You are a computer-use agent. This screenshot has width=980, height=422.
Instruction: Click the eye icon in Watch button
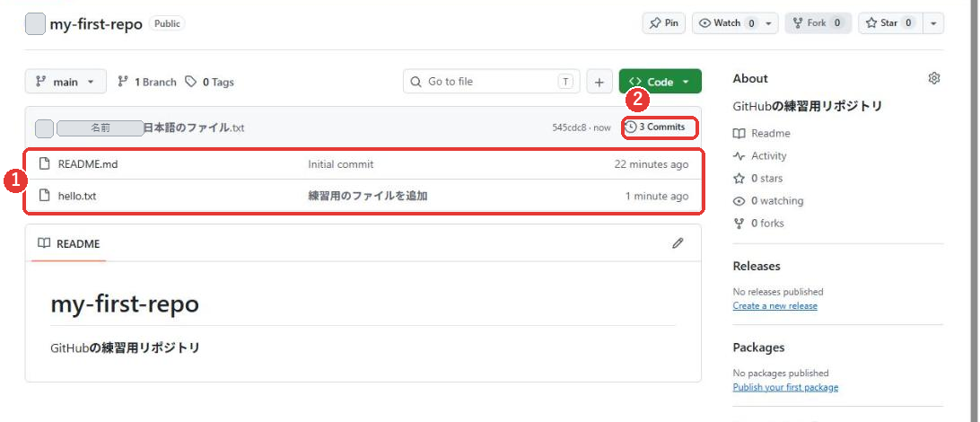click(705, 23)
